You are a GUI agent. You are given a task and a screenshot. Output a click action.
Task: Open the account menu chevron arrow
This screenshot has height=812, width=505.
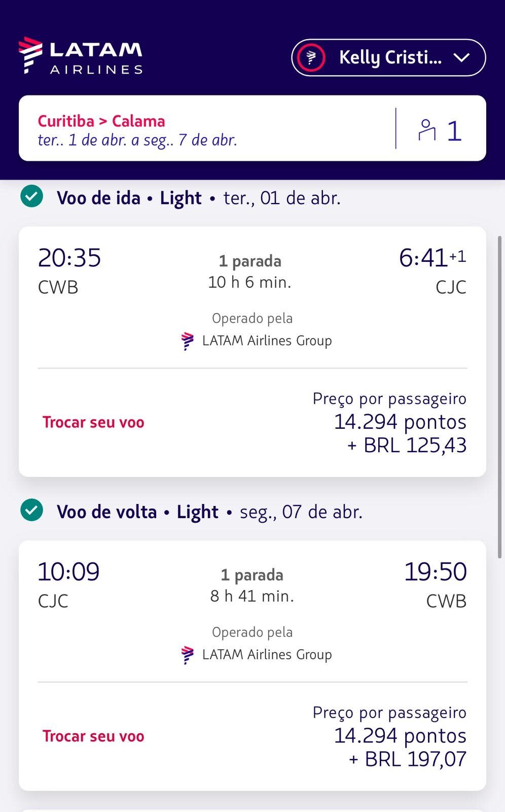pyautogui.click(x=462, y=57)
